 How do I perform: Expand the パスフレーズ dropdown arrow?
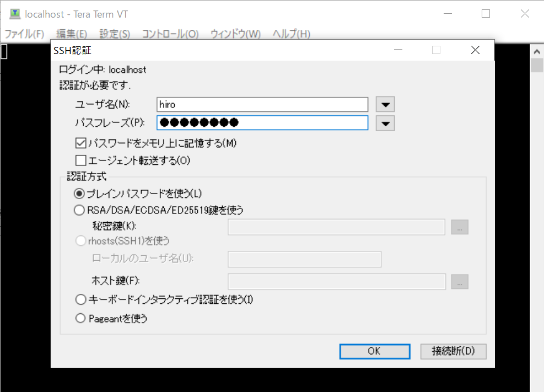[x=385, y=123]
